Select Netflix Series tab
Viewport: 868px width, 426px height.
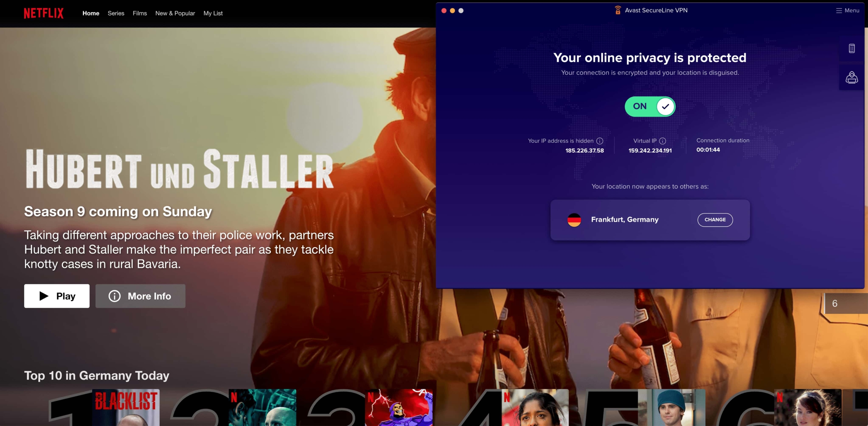(115, 13)
